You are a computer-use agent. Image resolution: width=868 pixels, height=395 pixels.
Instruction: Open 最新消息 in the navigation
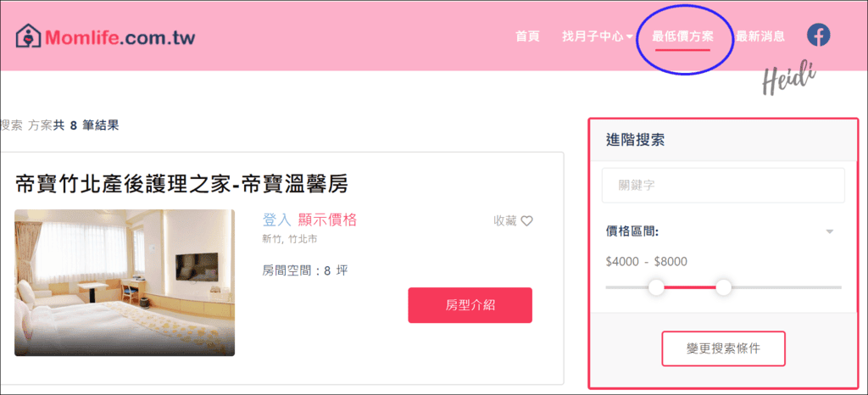[760, 37]
